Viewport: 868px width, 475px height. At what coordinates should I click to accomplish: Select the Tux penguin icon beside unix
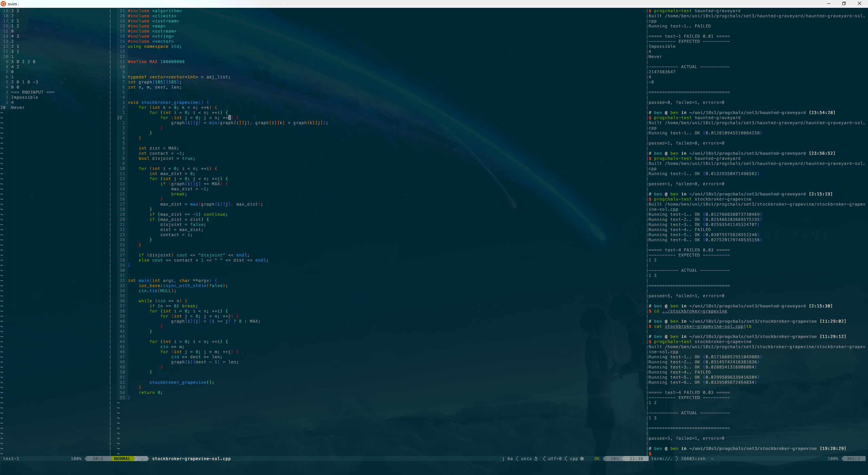pyautogui.click(x=536, y=459)
